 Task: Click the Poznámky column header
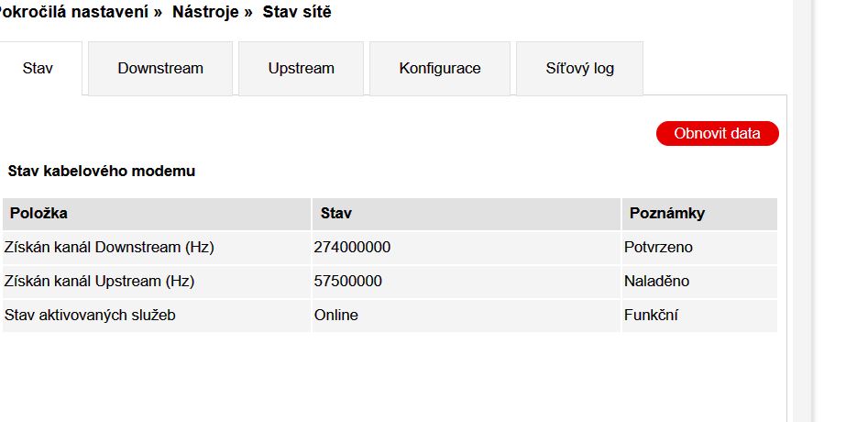click(x=699, y=214)
